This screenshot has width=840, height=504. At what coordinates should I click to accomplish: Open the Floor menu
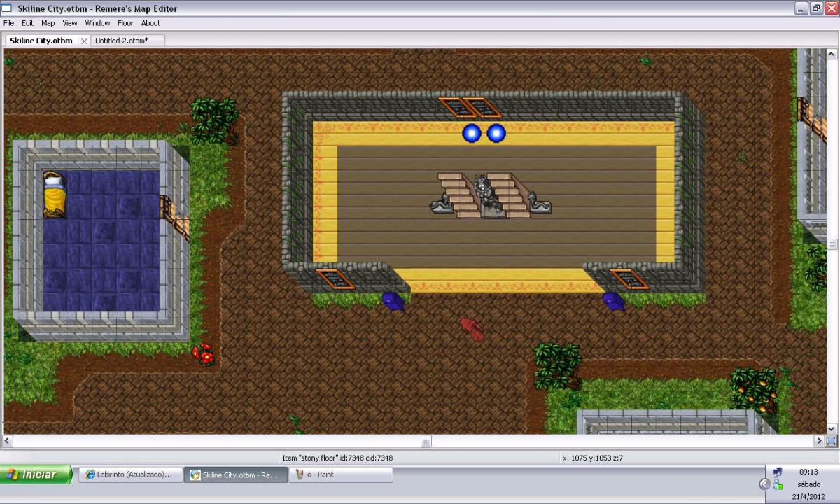(125, 23)
